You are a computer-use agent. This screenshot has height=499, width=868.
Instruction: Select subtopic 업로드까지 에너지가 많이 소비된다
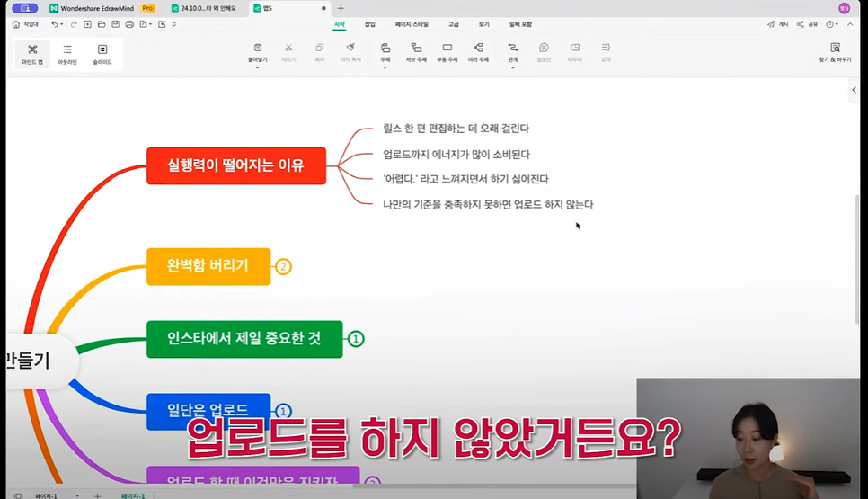pos(456,155)
